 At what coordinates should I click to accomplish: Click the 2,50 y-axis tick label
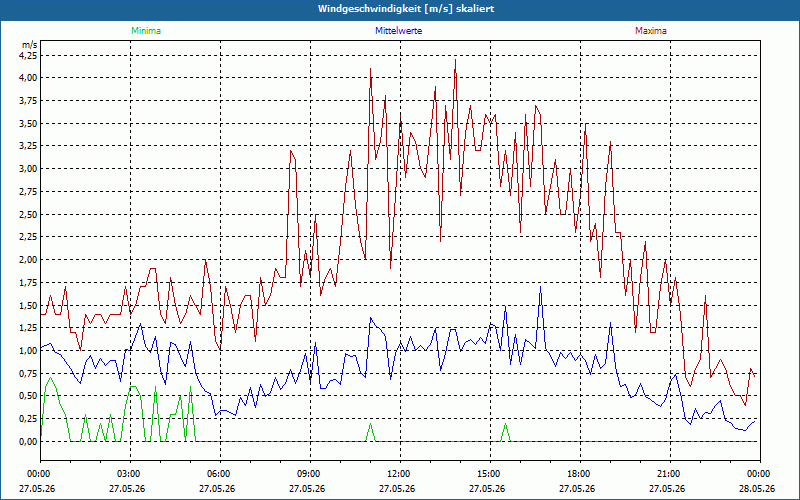click(28, 214)
